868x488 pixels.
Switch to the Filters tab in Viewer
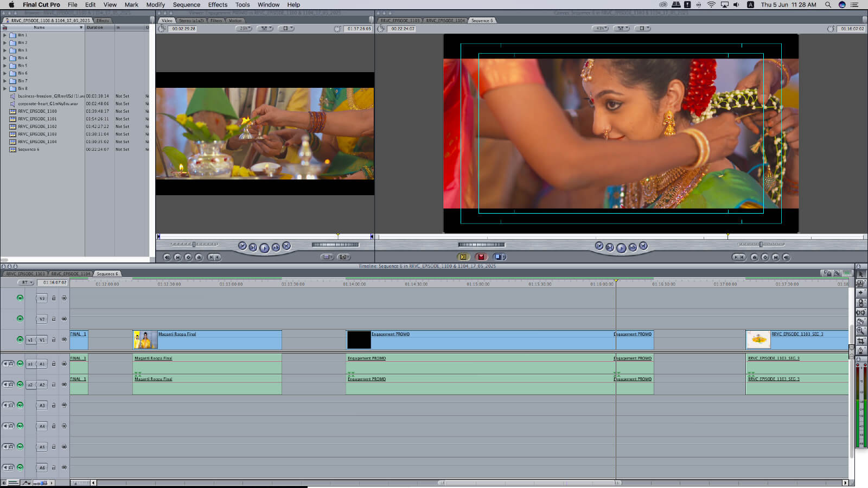216,21
